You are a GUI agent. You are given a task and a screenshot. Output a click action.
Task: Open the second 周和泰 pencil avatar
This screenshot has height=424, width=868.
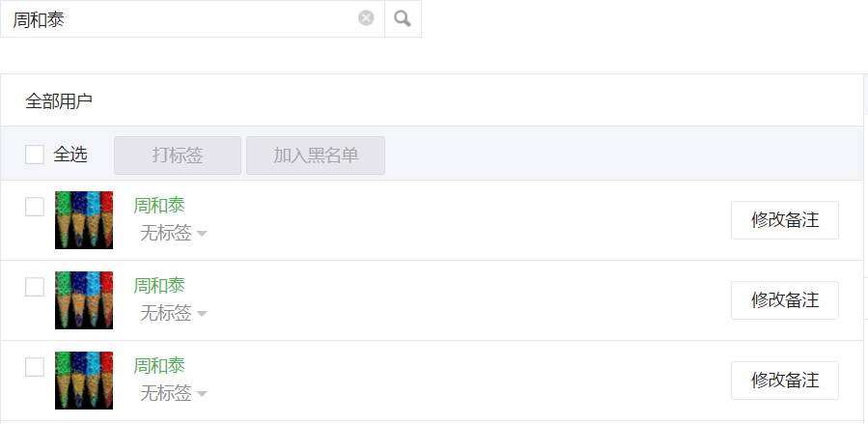pyautogui.click(x=84, y=300)
